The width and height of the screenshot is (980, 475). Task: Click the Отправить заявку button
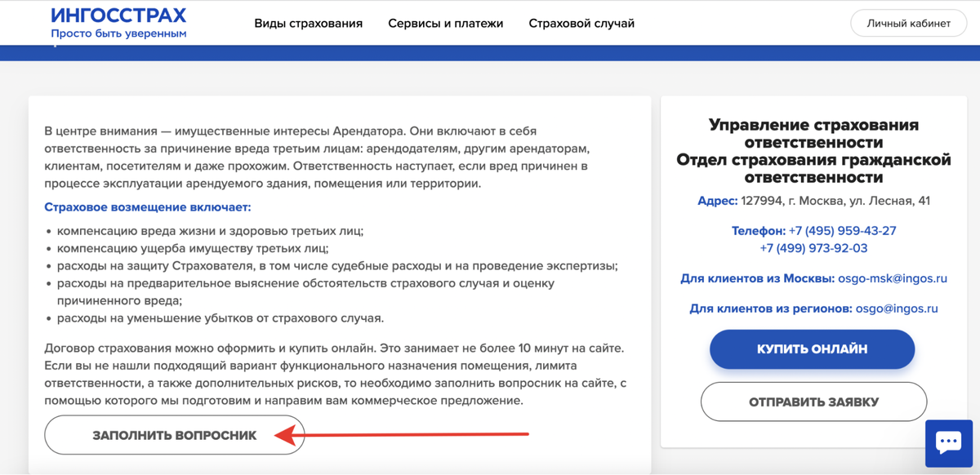pos(813,401)
